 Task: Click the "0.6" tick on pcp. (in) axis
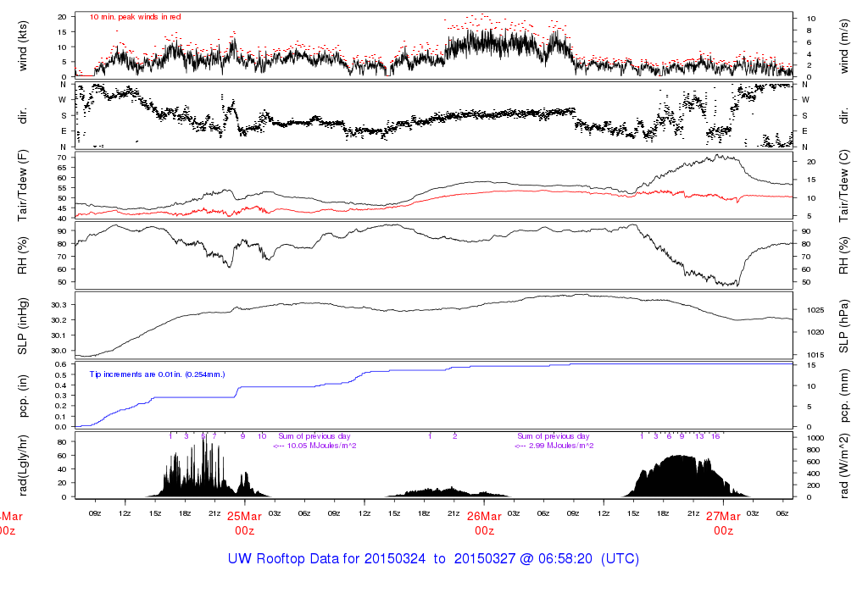coord(61,364)
